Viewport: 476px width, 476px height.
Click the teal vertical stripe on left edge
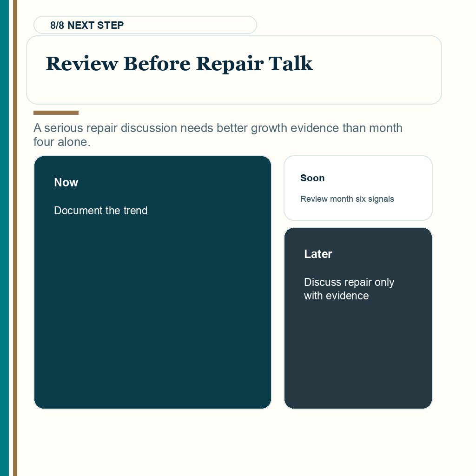4,238
